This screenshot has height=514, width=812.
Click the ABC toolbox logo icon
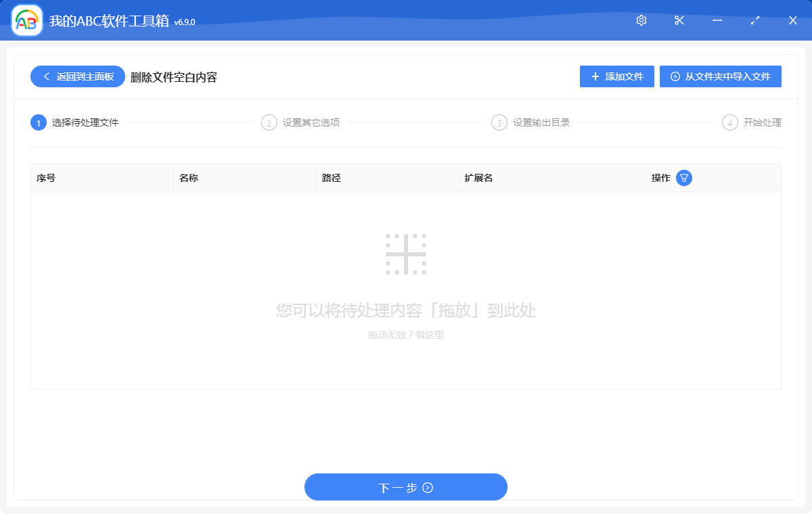pyautogui.click(x=25, y=20)
